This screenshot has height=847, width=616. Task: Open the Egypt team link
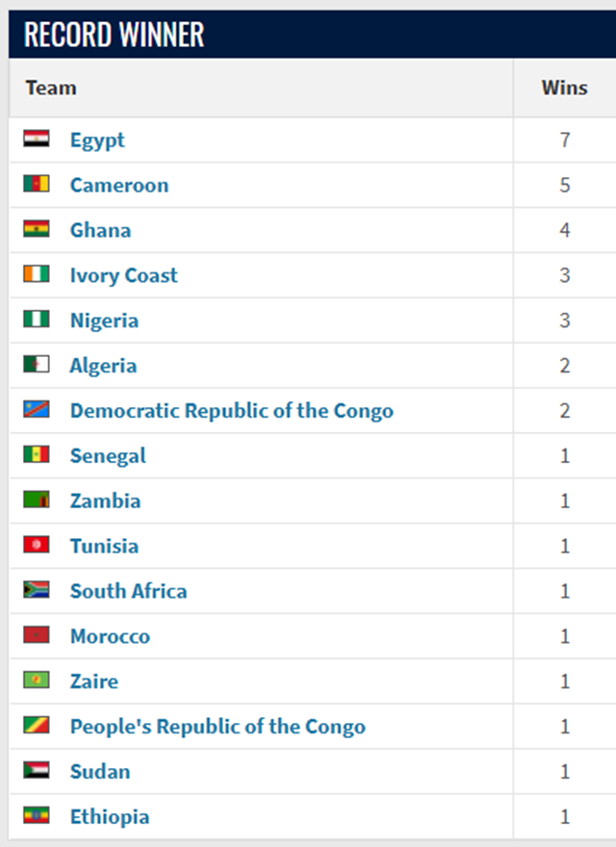click(97, 141)
